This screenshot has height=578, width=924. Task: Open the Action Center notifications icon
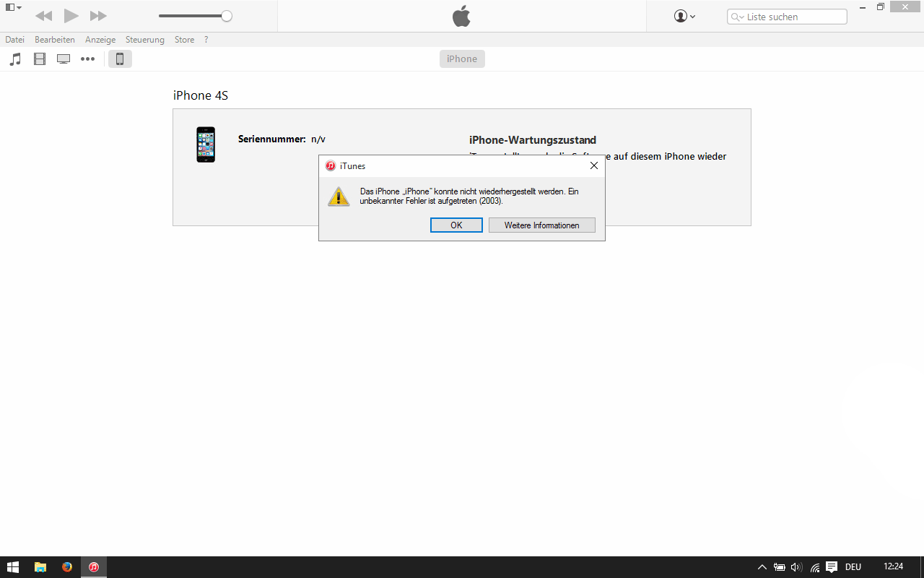832,567
